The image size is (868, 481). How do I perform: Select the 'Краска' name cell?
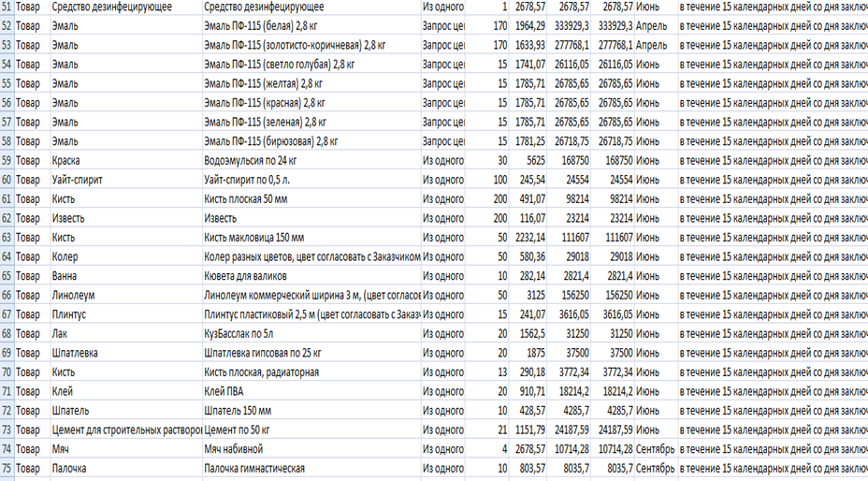[x=127, y=161]
